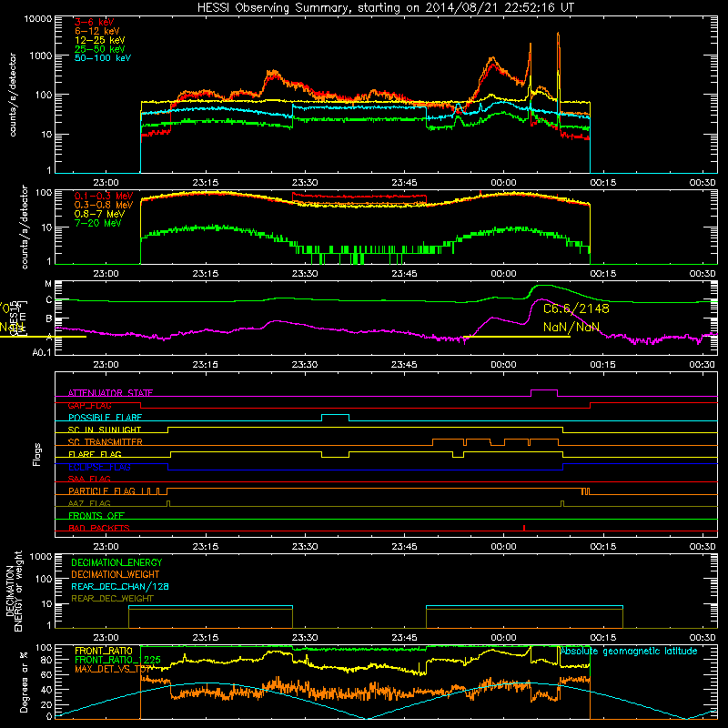Select the POSSIBLE_FLARE flag label
Viewport: 728px width, 728px height.
pyautogui.click(x=105, y=418)
